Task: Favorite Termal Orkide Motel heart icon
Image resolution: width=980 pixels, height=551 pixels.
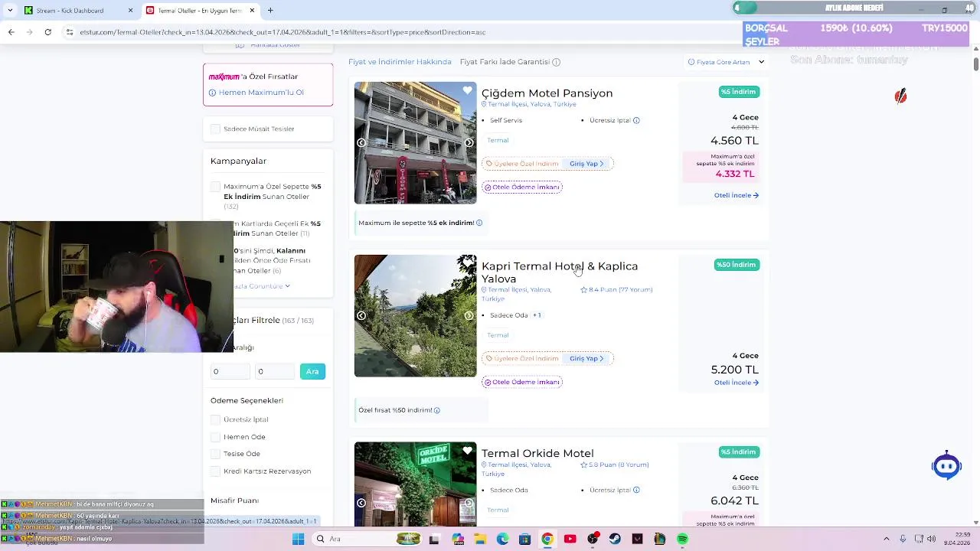Action: point(467,451)
